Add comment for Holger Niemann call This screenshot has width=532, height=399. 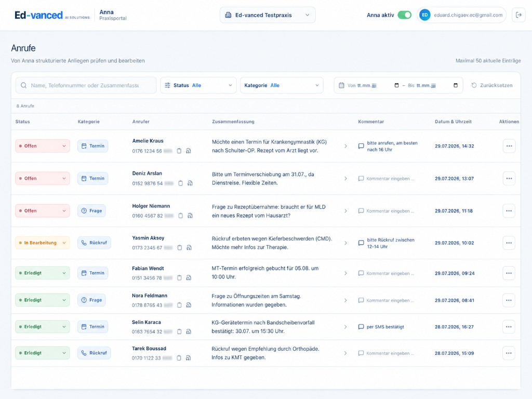click(386, 211)
